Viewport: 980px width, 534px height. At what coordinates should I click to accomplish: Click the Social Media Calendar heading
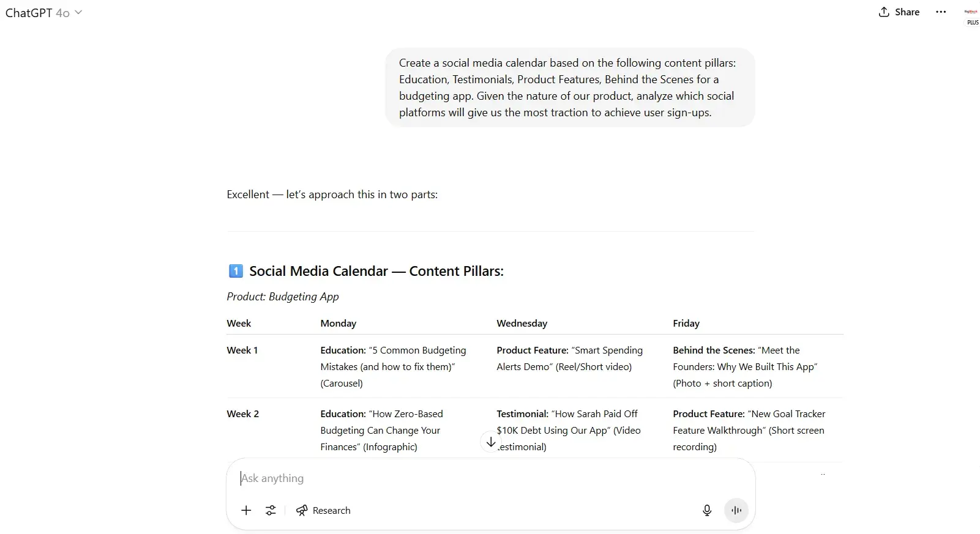pyautogui.click(x=376, y=270)
